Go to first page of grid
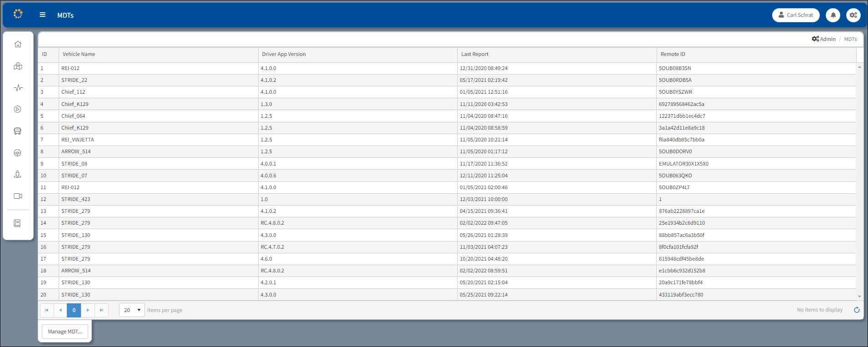Viewport: 868px width, 347px height. [46, 310]
